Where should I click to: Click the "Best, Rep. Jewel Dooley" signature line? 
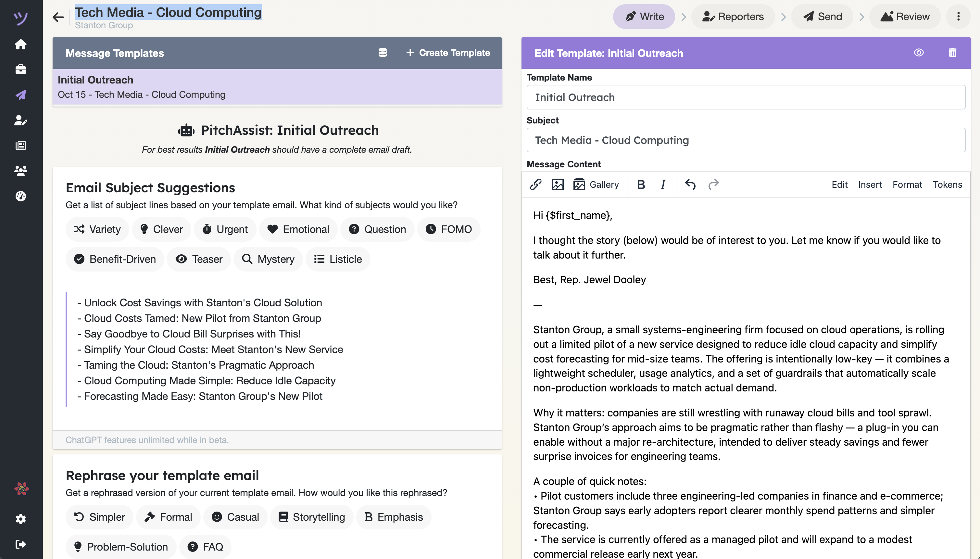589,280
